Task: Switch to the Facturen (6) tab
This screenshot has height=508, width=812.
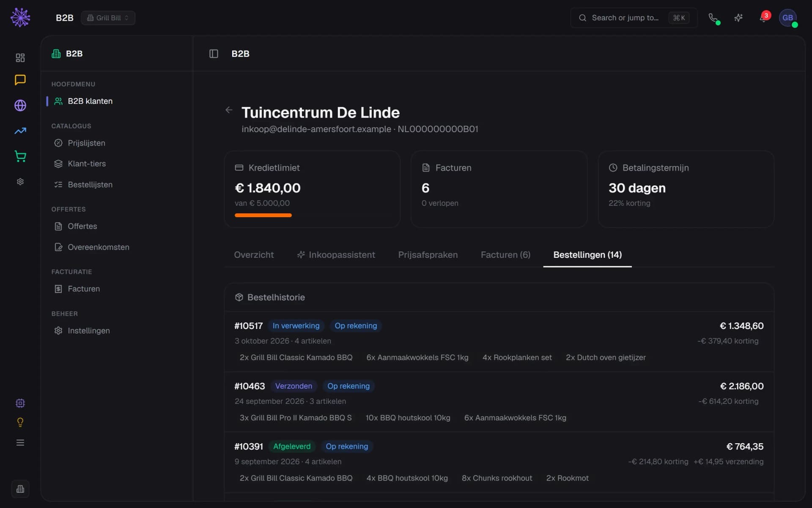Action: pyautogui.click(x=505, y=255)
